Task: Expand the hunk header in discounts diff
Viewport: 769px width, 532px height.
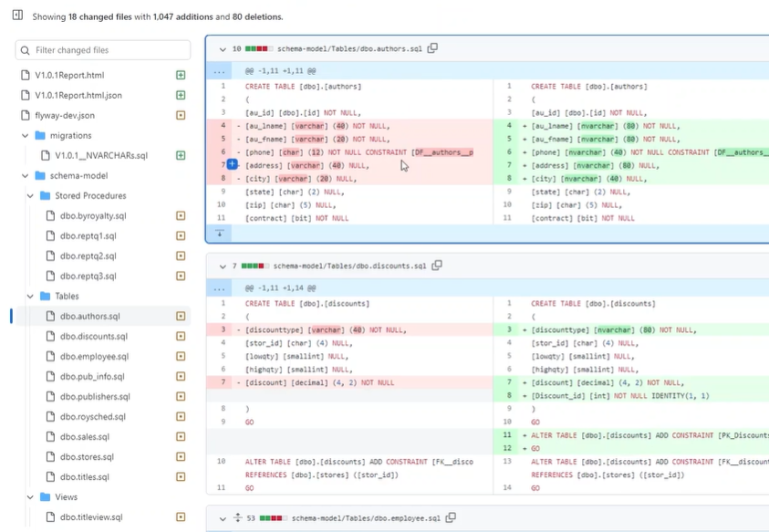Action: click(x=219, y=287)
